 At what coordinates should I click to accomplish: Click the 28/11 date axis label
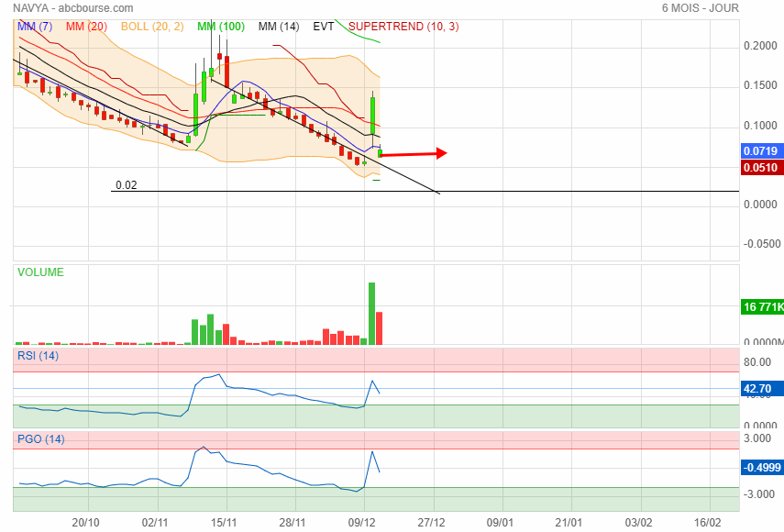point(293,523)
